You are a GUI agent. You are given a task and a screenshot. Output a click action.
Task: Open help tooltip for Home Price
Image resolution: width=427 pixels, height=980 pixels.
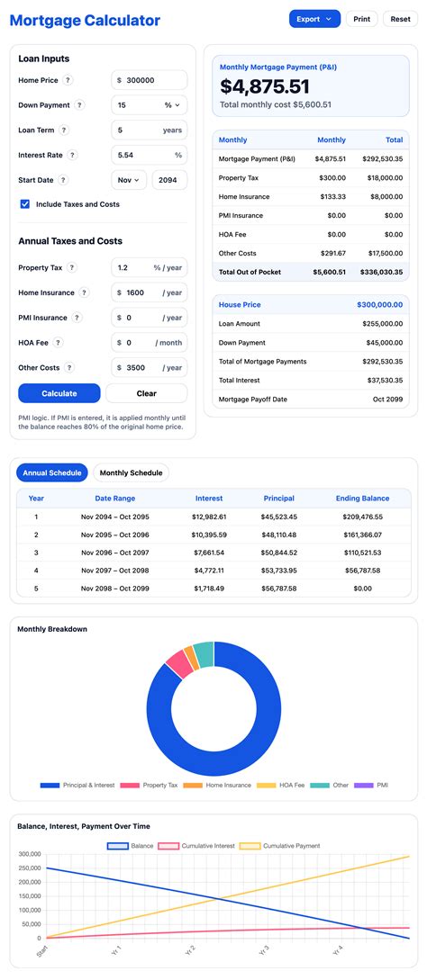click(68, 80)
